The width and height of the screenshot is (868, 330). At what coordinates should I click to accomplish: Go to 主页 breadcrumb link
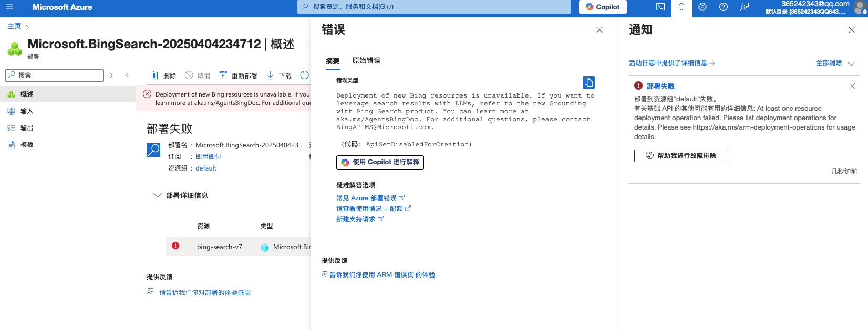14,26
